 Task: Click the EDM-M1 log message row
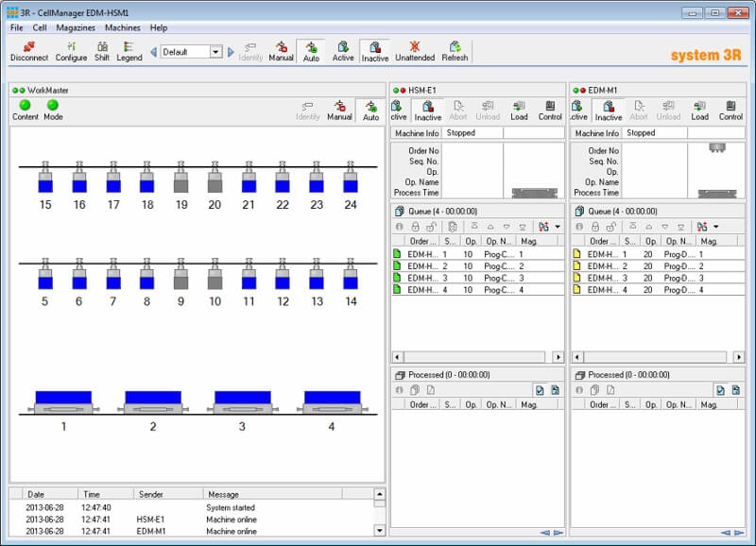[191, 531]
